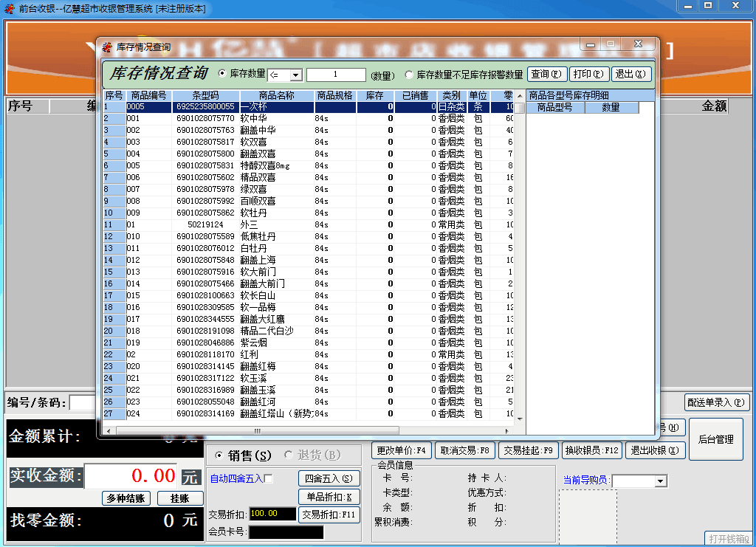The image size is (756, 547).
Task: Click 退出(X) to close the inventory query
Action: click(631, 74)
